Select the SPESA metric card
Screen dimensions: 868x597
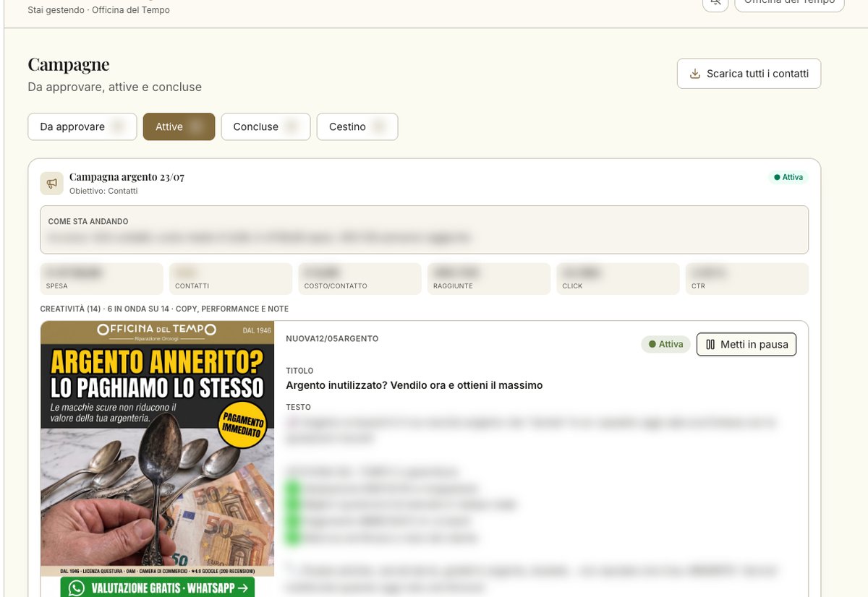(x=102, y=279)
